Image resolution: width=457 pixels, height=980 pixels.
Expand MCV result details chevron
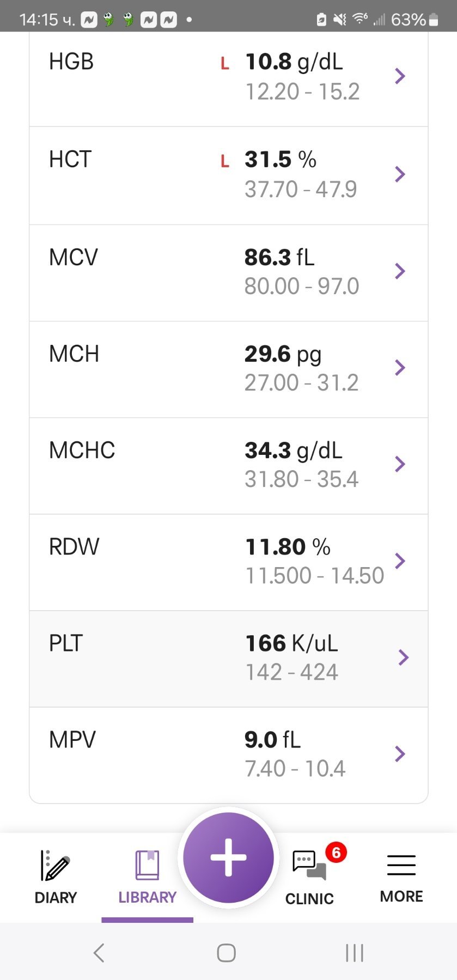click(x=400, y=271)
